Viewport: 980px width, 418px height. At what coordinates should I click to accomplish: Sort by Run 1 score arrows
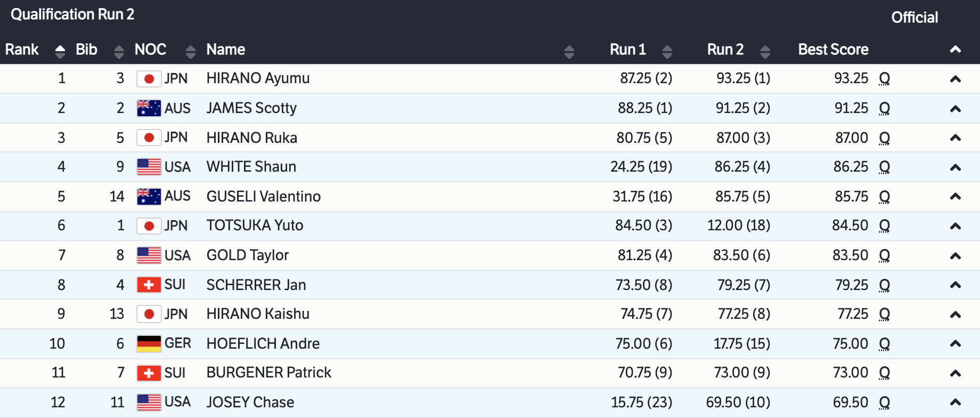coord(667,51)
